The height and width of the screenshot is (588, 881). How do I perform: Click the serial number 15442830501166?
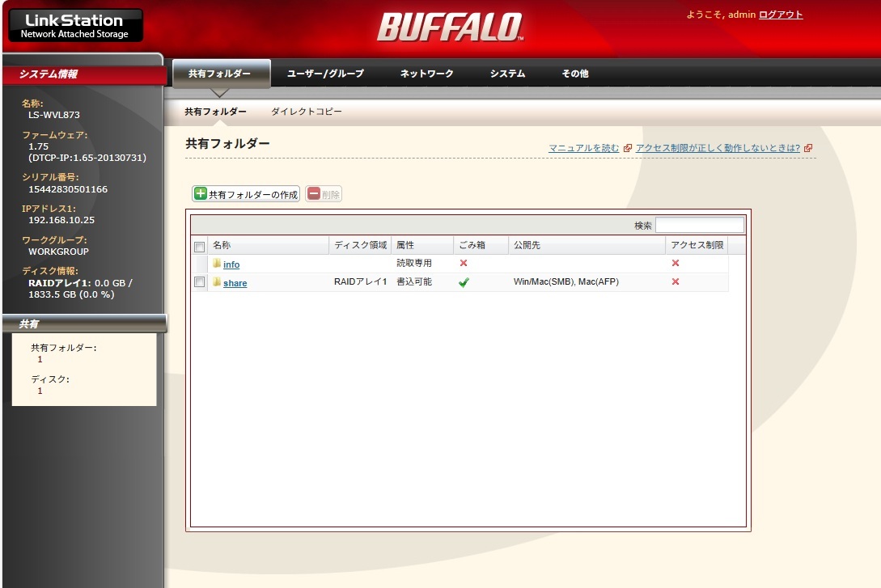click(68, 189)
